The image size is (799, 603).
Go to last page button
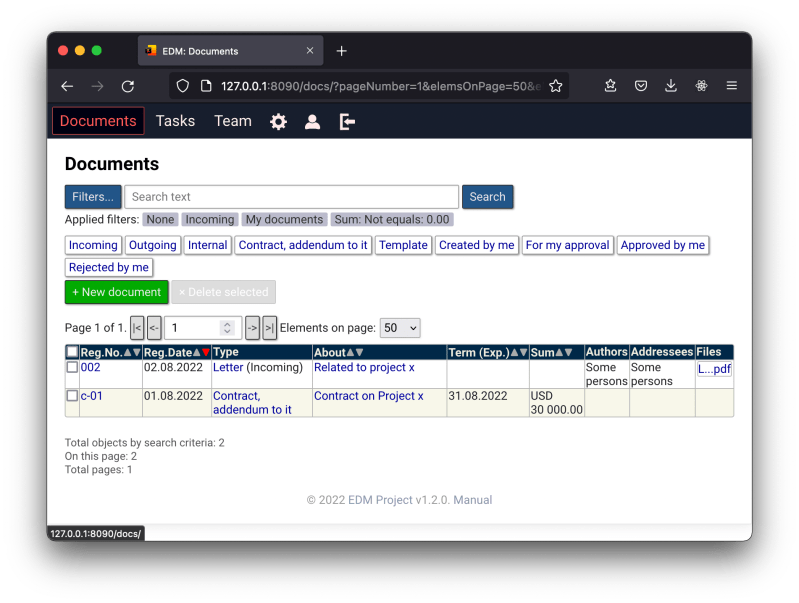pos(270,328)
